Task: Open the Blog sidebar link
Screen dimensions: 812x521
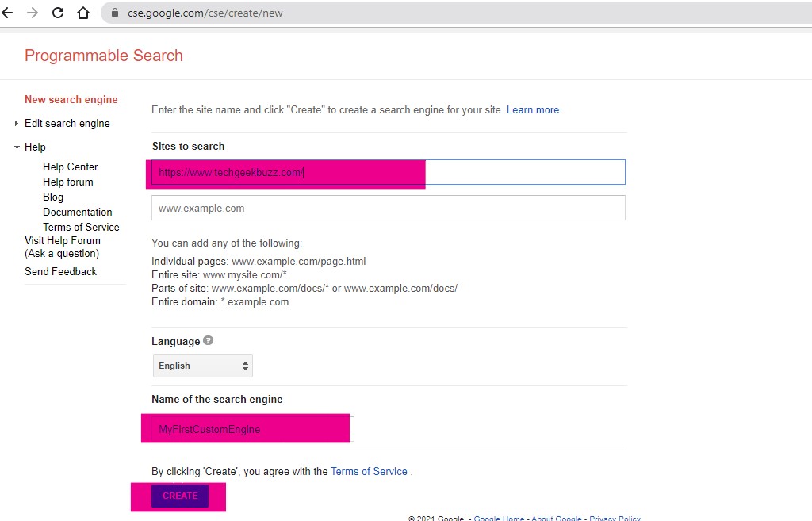Action: click(x=53, y=197)
